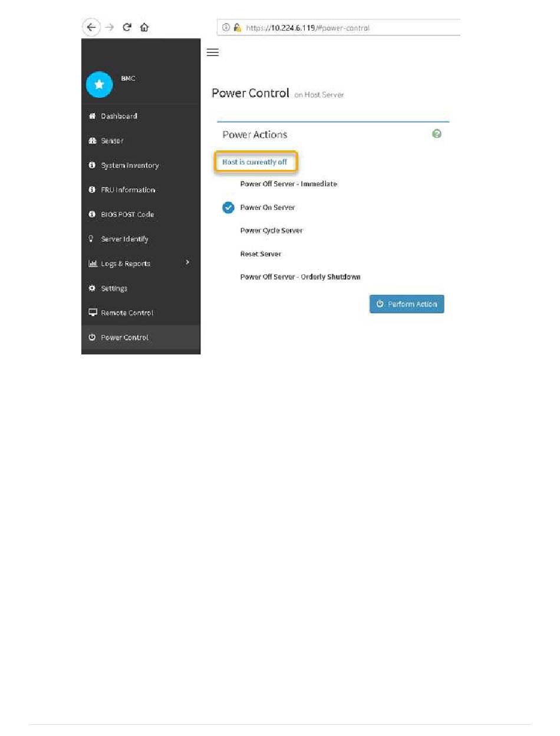This screenshot has width=560, height=736.
Task: Click the System Inventory info icon
Action: [92, 166]
